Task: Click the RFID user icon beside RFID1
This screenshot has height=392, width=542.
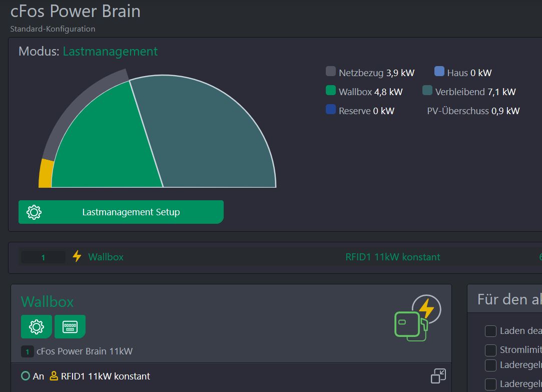Action: pyautogui.click(x=54, y=376)
